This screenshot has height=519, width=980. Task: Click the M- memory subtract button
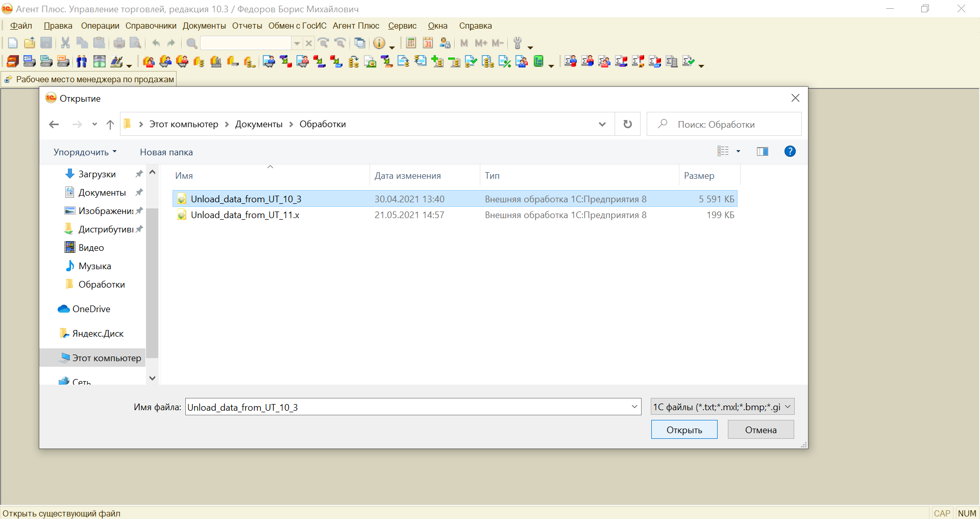tap(498, 43)
